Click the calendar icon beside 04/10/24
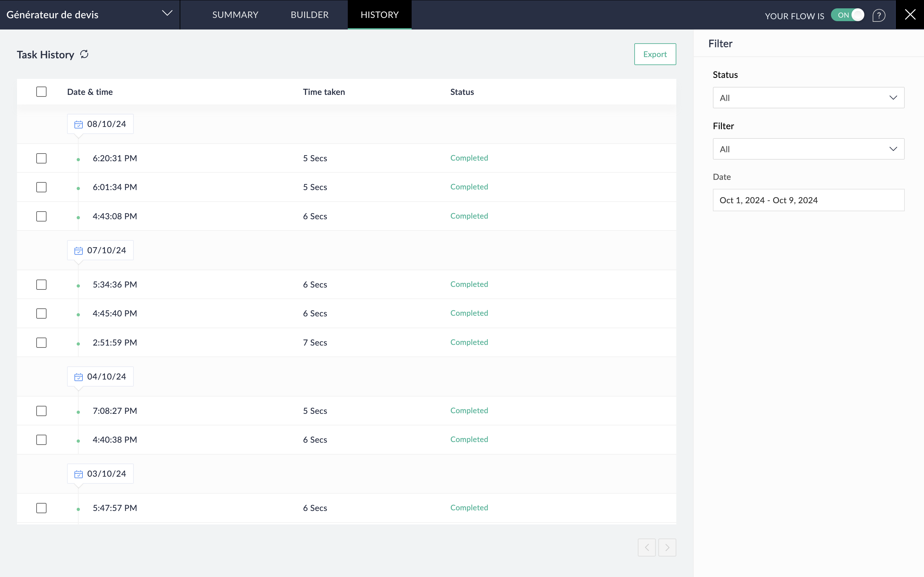 click(79, 377)
